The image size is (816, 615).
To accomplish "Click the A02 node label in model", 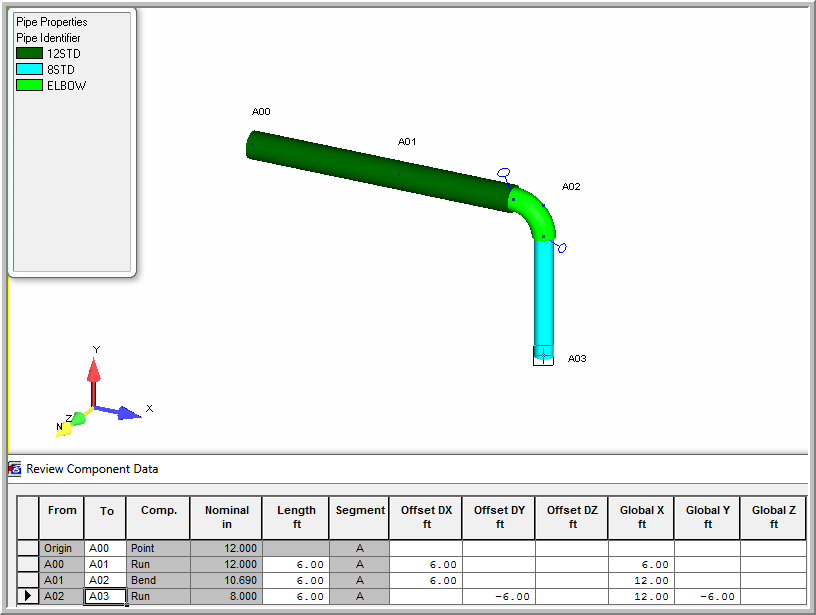I will pyautogui.click(x=571, y=186).
